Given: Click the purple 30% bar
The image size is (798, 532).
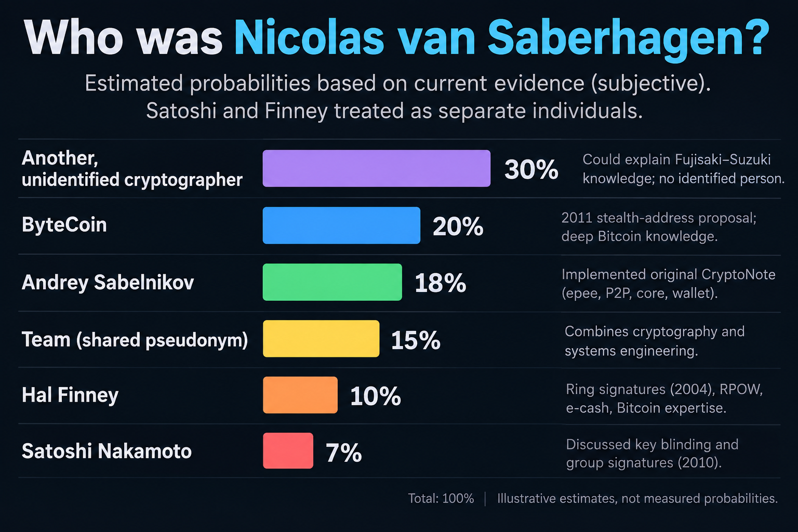Looking at the screenshot, I should point(376,168).
